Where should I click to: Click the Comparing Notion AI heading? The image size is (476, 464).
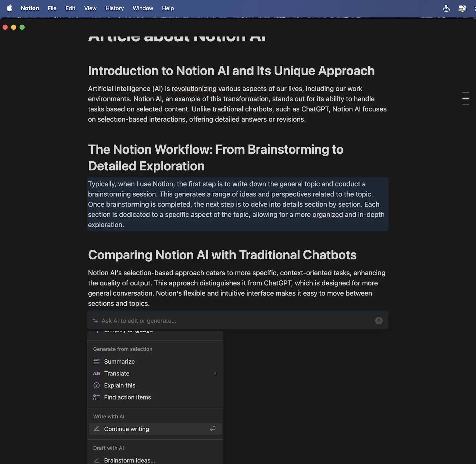click(x=222, y=255)
